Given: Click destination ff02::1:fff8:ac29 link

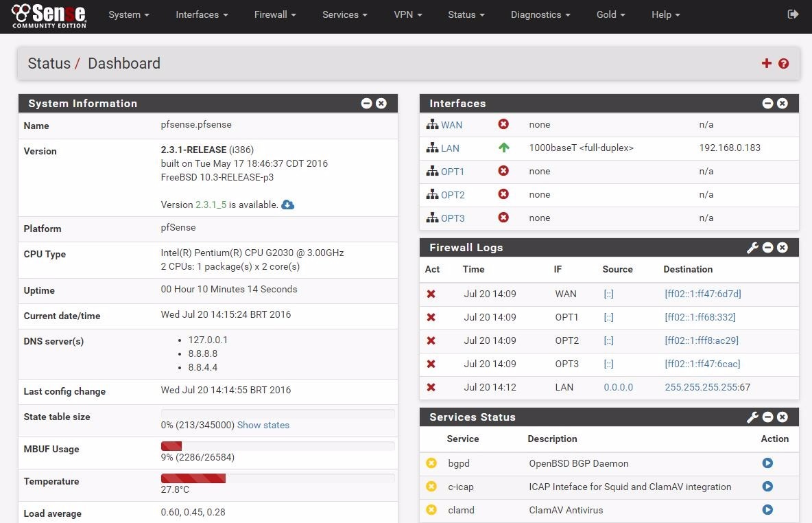Looking at the screenshot, I should (x=702, y=340).
